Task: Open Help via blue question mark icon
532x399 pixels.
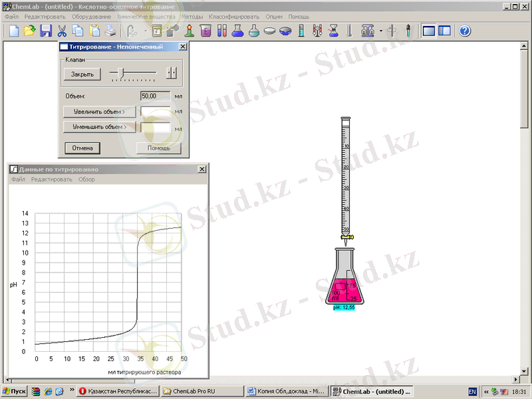Action: point(465,31)
